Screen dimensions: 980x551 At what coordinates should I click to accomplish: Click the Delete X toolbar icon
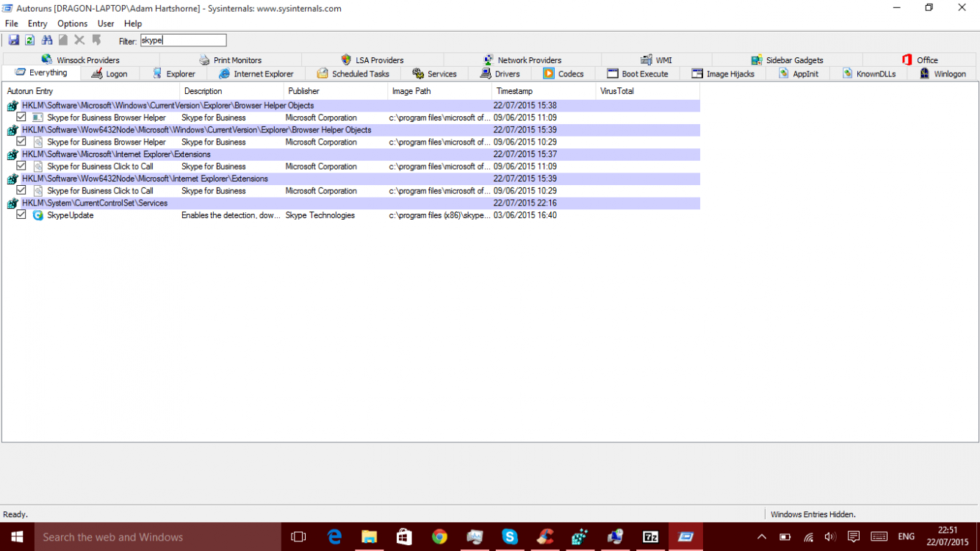tap(79, 40)
